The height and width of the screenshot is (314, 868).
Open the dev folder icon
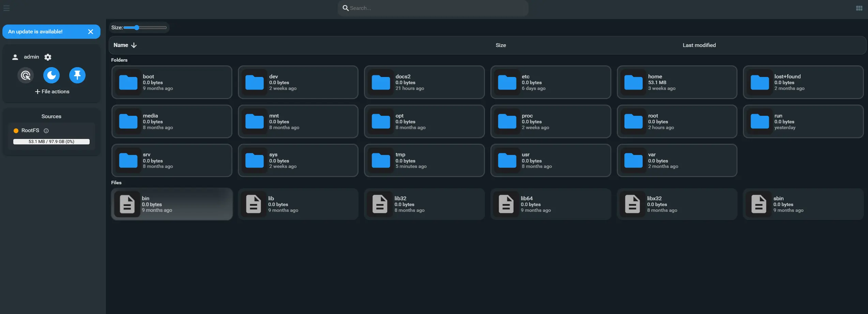(x=255, y=82)
